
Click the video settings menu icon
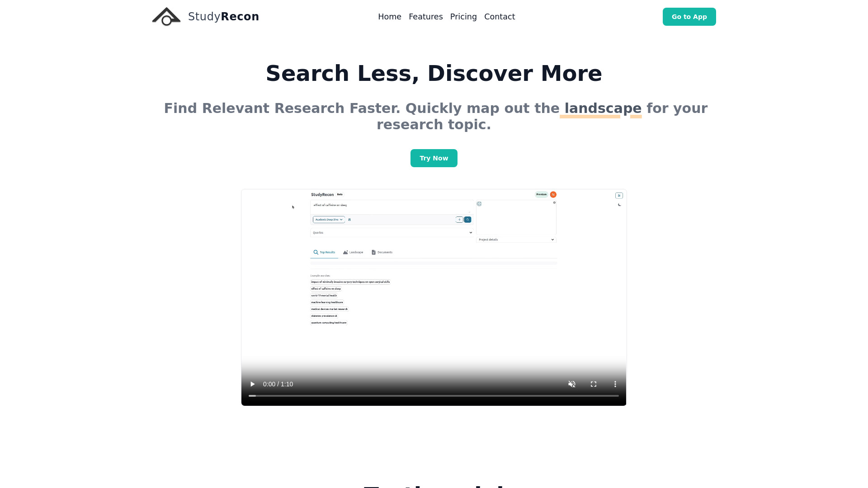click(x=615, y=383)
